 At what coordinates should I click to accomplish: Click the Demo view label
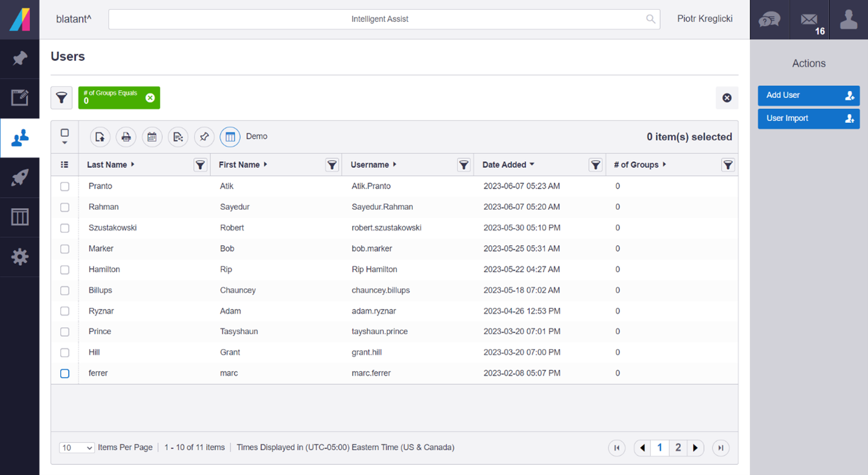[257, 136]
